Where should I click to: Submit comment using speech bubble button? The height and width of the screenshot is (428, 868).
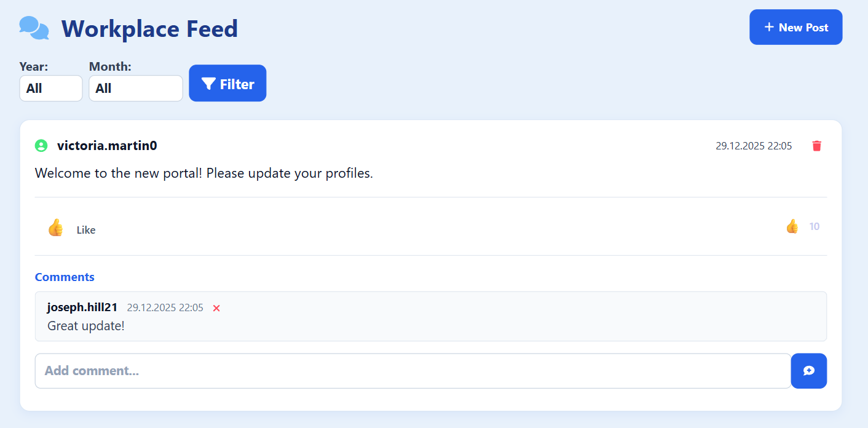[808, 371]
